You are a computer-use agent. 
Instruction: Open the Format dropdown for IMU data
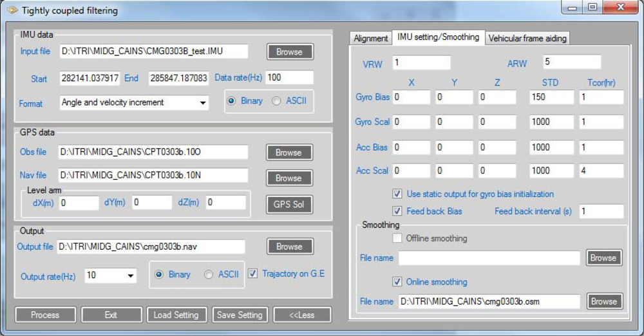coord(203,103)
